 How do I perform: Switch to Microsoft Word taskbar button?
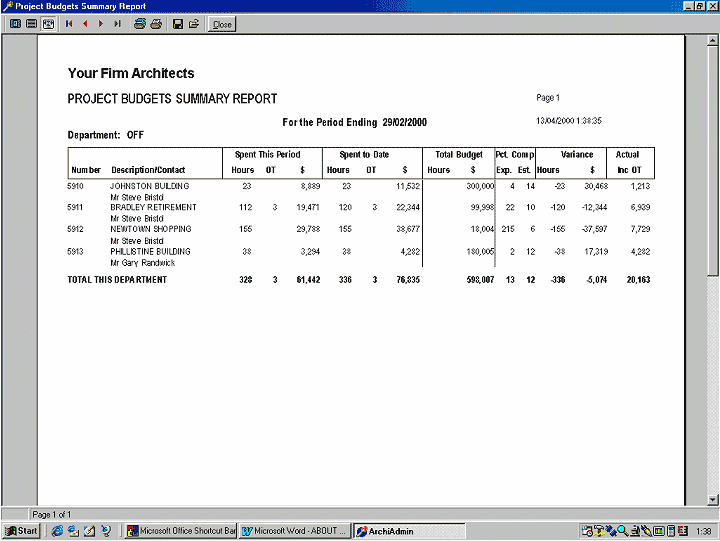click(x=294, y=531)
